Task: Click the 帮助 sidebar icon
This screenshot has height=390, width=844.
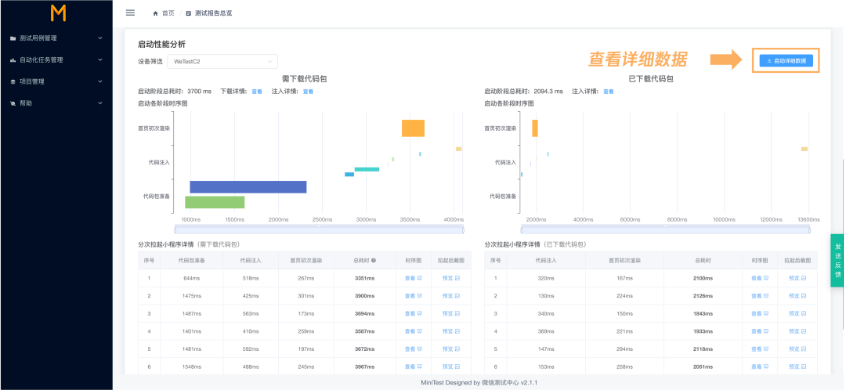Action: point(13,103)
